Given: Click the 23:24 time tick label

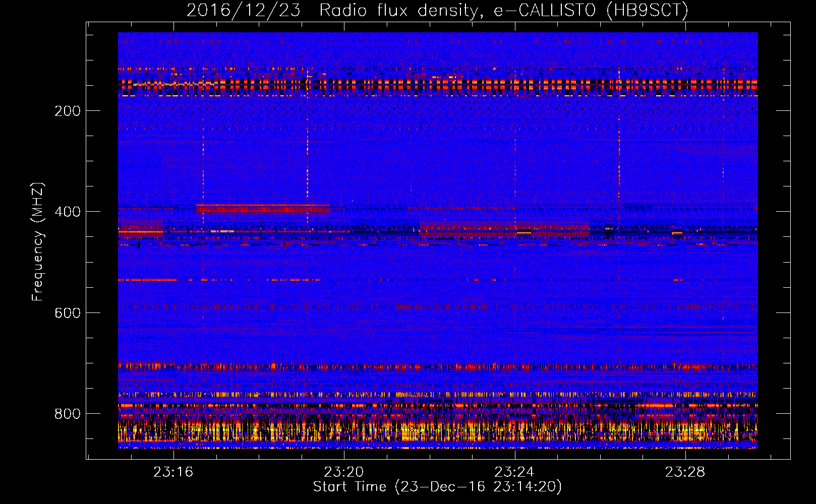Looking at the screenshot, I should click(x=514, y=472).
